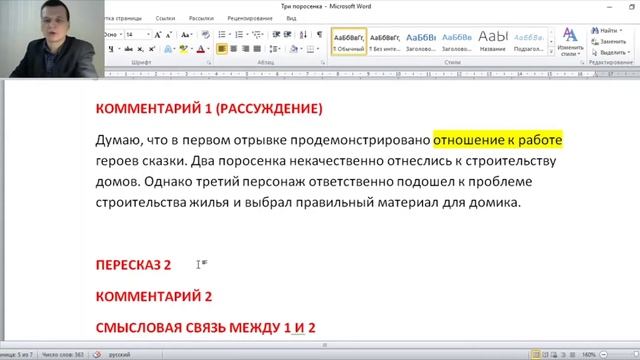This screenshot has width=640, height=360.
Task: Toggle justify text alignment
Action: 257,49
